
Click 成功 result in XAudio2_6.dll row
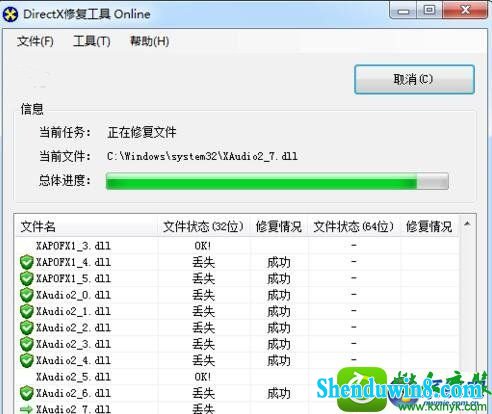pos(279,393)
